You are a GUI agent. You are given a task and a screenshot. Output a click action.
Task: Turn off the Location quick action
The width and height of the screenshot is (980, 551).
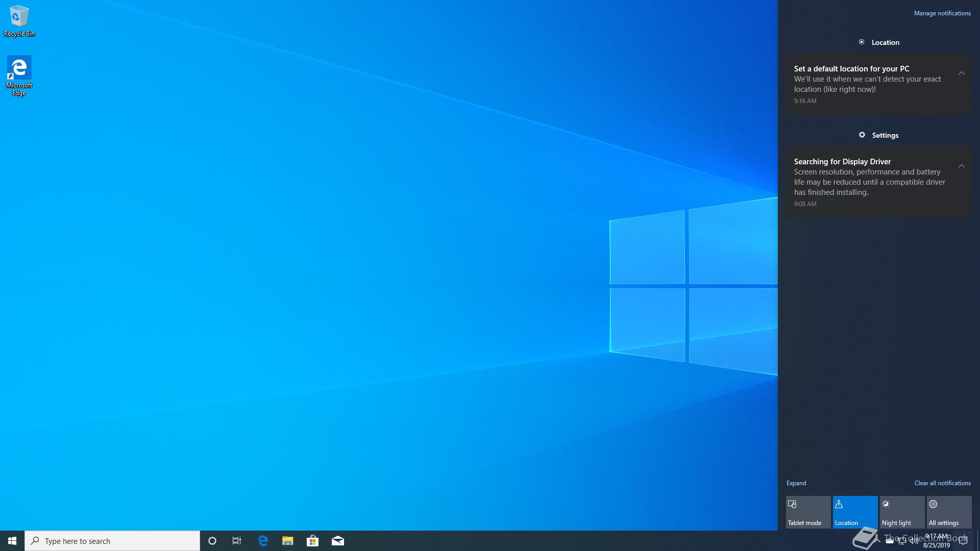click(855, 512)
